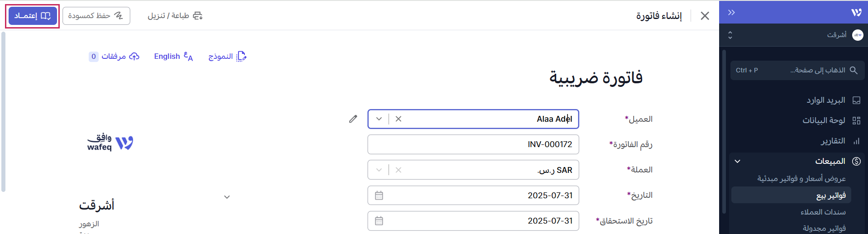Open the due date calendar icon
This screenshot has height=234, width=868.
tap(379, 221)
